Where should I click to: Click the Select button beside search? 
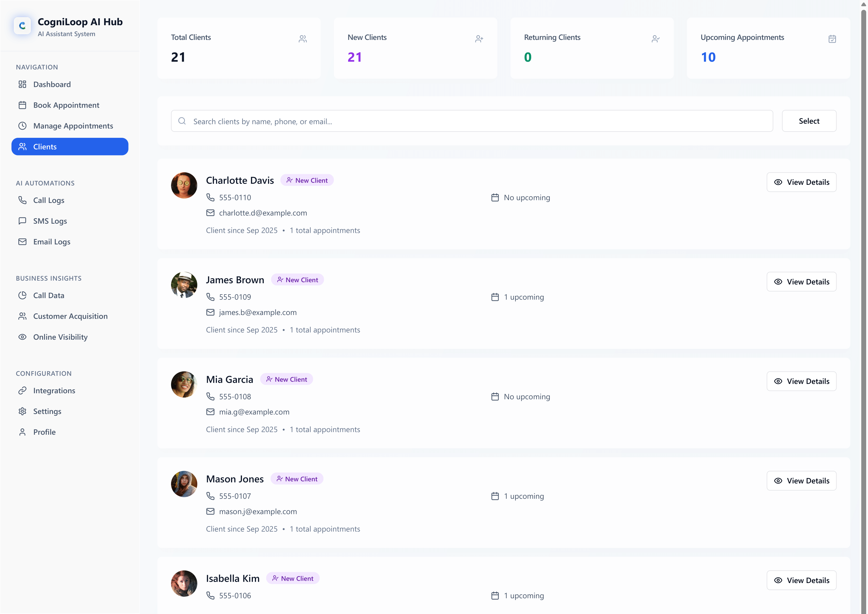[809, 121]
